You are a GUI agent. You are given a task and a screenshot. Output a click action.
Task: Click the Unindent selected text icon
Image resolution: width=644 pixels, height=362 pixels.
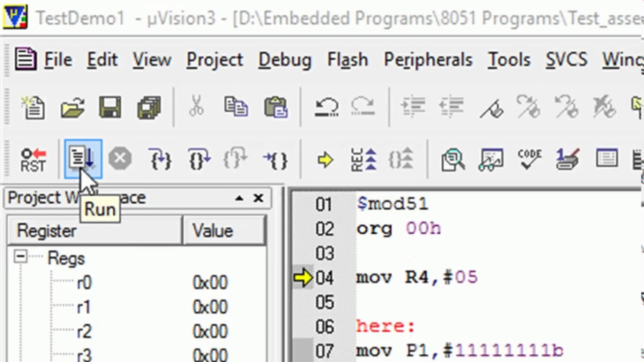point(451,107)
